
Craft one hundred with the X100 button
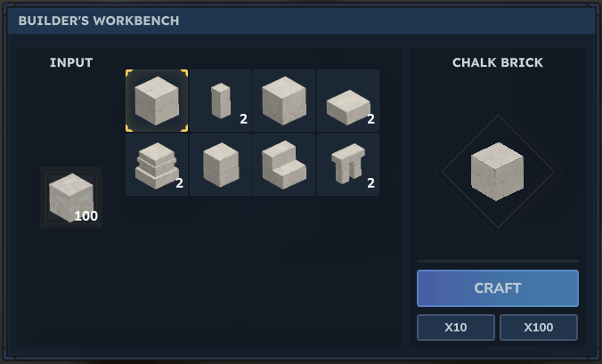pos(538,328)
